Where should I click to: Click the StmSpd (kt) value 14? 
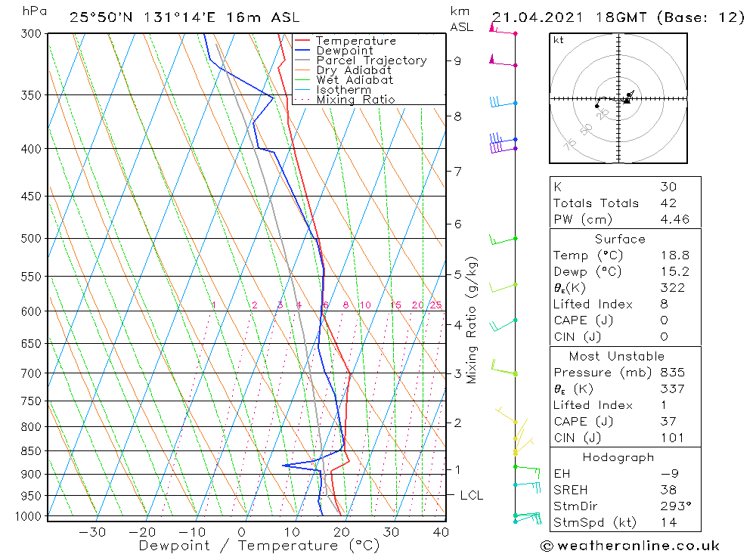coord(669,523)
